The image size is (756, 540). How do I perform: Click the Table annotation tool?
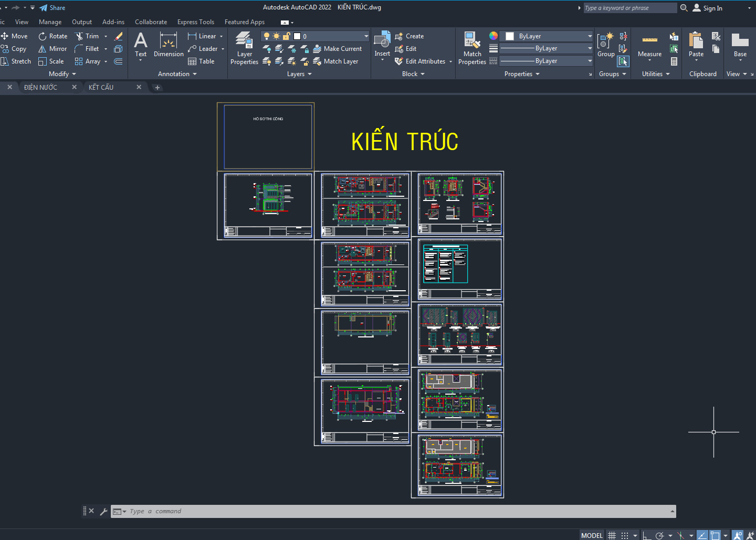(x=201, y=61)
